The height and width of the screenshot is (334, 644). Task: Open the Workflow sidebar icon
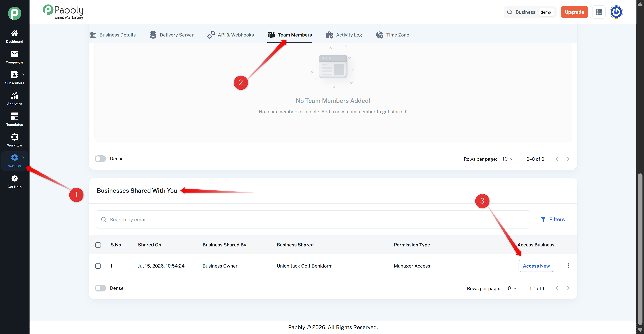pos(14,137)
